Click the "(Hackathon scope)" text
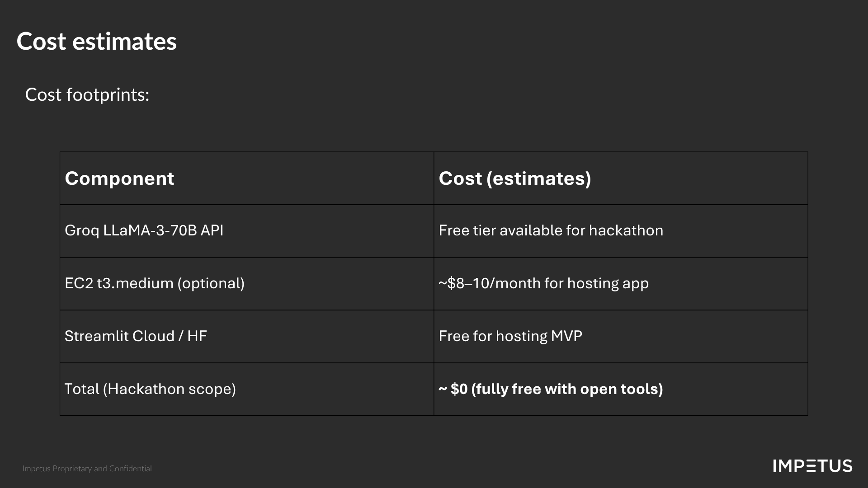This screenshot has width=868, height=488. 170,389
